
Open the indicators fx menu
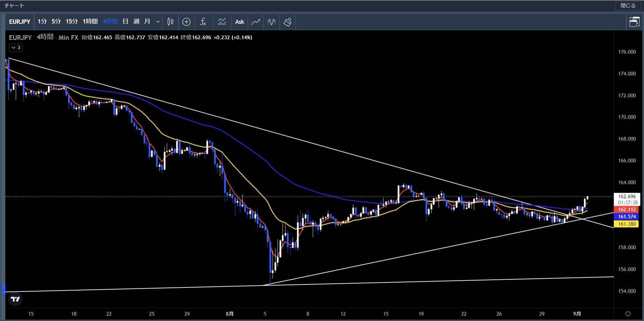203,22
